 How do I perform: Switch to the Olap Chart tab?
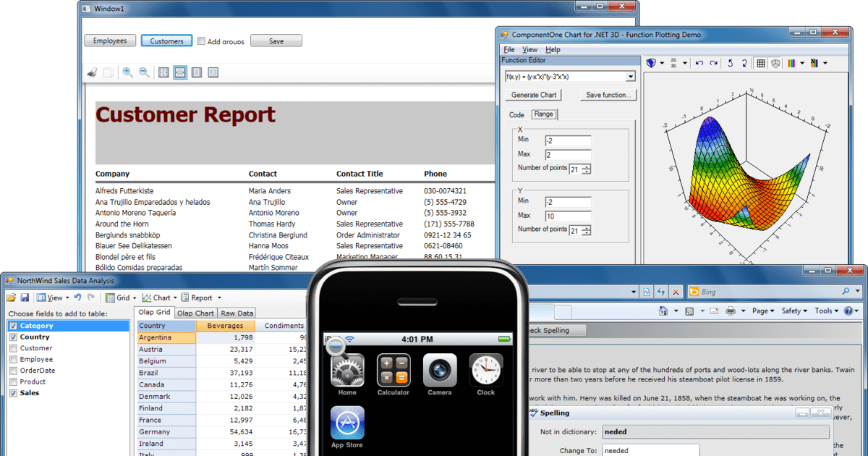tap(195, 313)
